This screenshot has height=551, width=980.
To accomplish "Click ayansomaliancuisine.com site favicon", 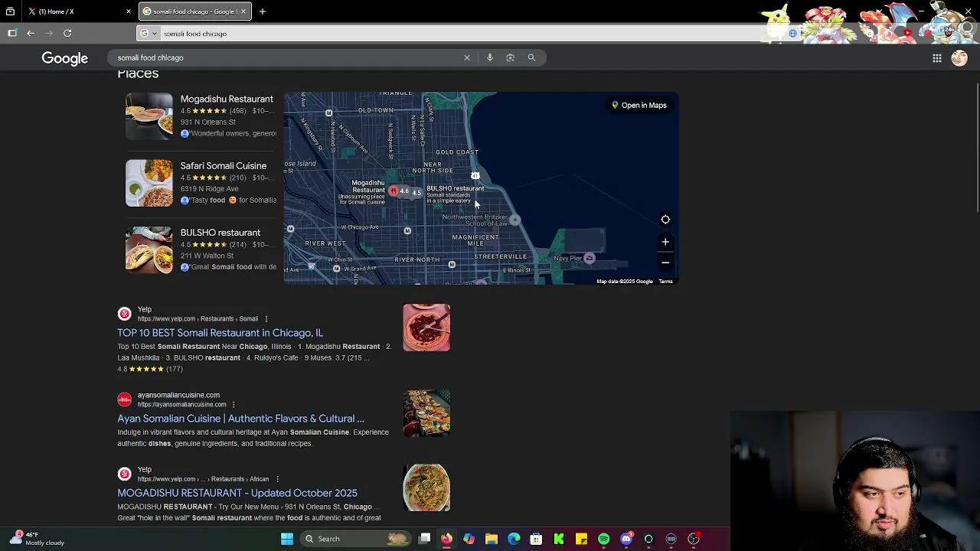I will click(x=125, y=399).
